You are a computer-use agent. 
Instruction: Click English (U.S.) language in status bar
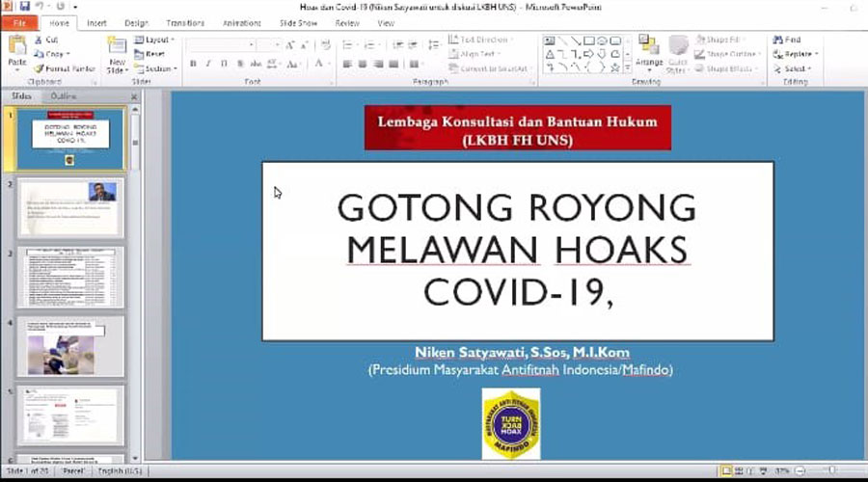(120, 471)
